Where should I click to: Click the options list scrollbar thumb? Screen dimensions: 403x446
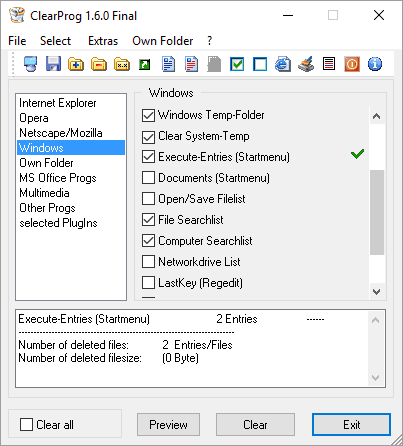click(377, 212)
